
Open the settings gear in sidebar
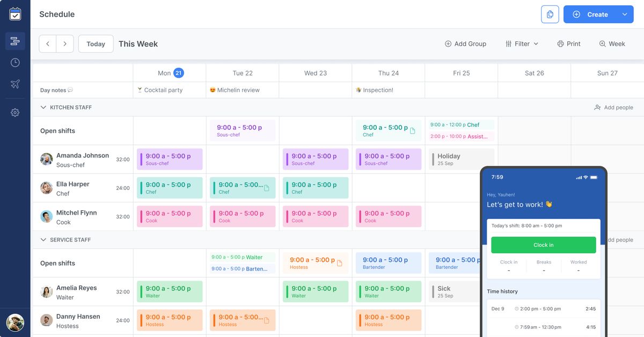coord(15,113)
